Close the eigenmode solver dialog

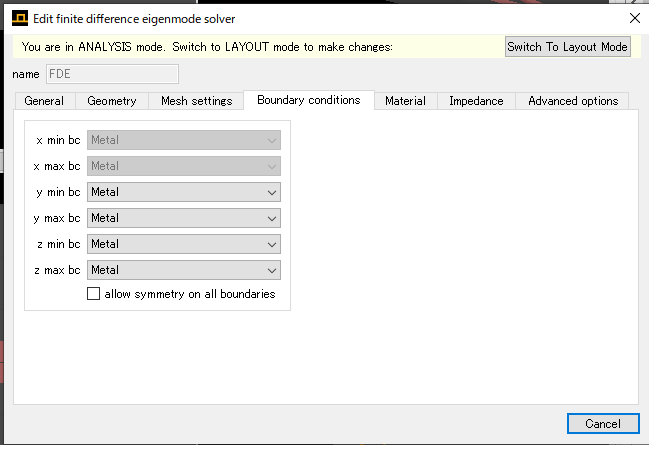(633, 18)
